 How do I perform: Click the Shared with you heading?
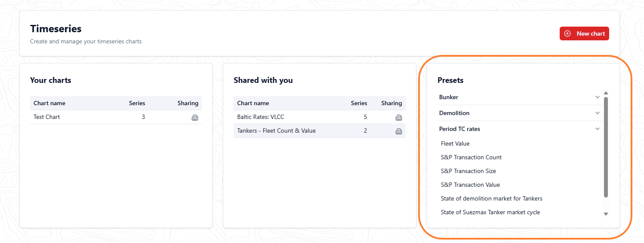point(263,80)
